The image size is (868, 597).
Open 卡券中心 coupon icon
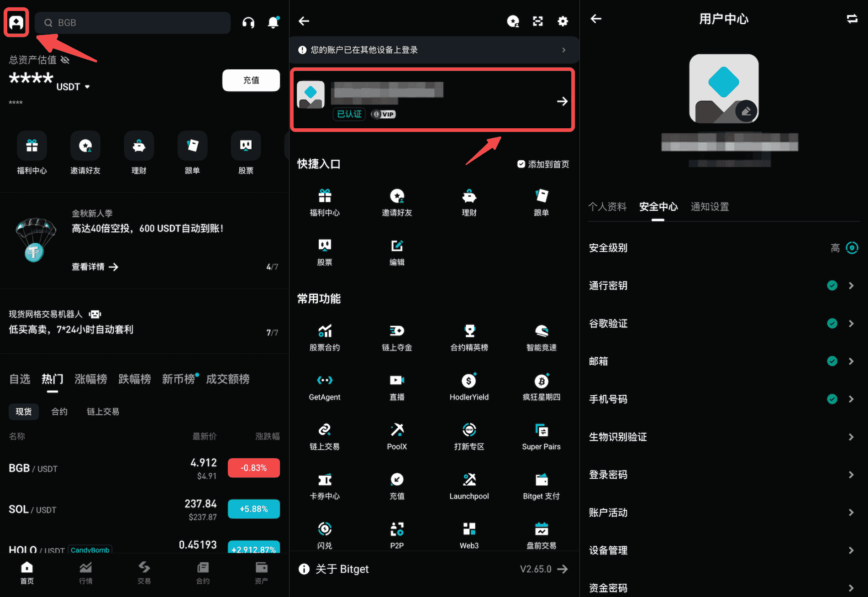point(325,479)
